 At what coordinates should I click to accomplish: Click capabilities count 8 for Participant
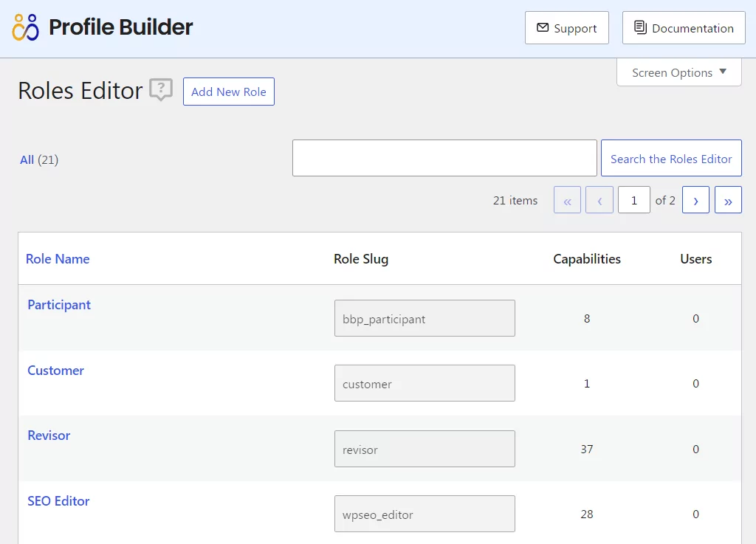coord(587,318)
